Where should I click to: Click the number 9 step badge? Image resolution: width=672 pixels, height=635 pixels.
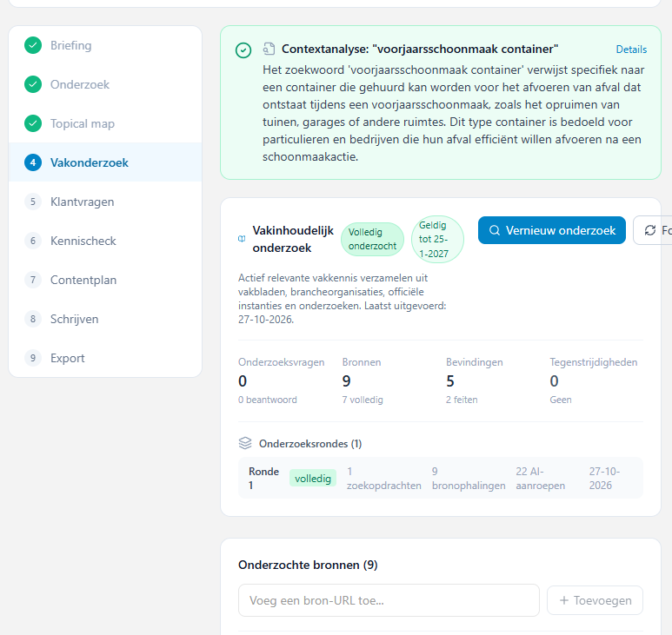click(x=33, y=358)
